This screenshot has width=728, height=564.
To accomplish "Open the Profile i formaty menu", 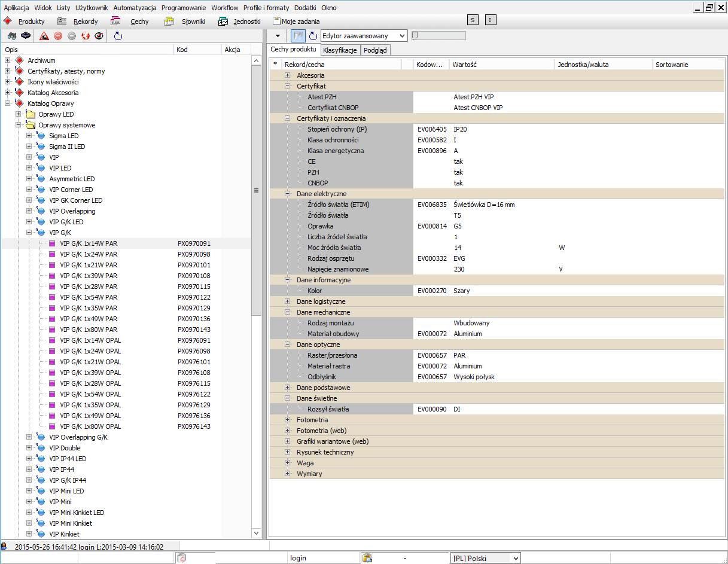I will pyautogui.click(x=266, y=8).
